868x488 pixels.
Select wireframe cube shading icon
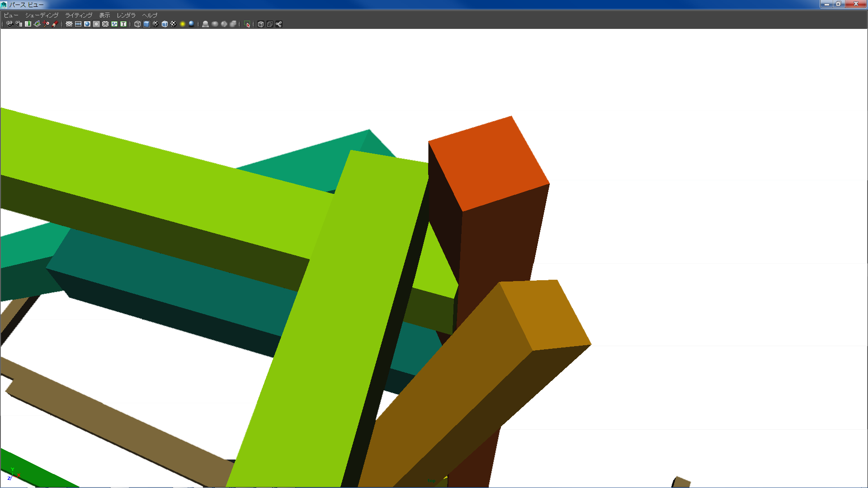137,24
